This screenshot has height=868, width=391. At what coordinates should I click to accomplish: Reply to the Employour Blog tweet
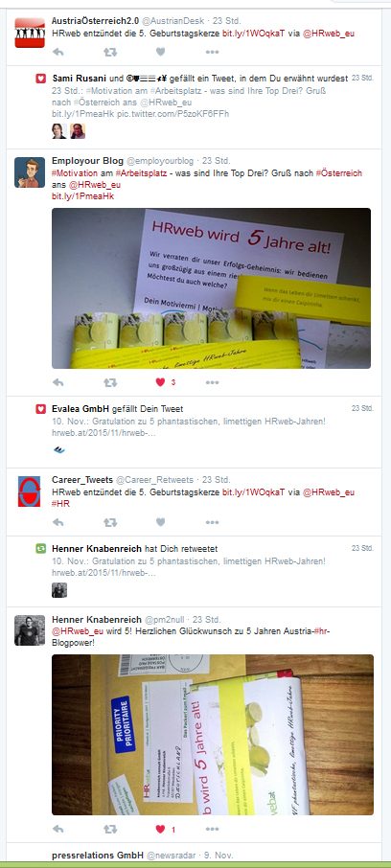pyautogui.click(x=57, y=382)
